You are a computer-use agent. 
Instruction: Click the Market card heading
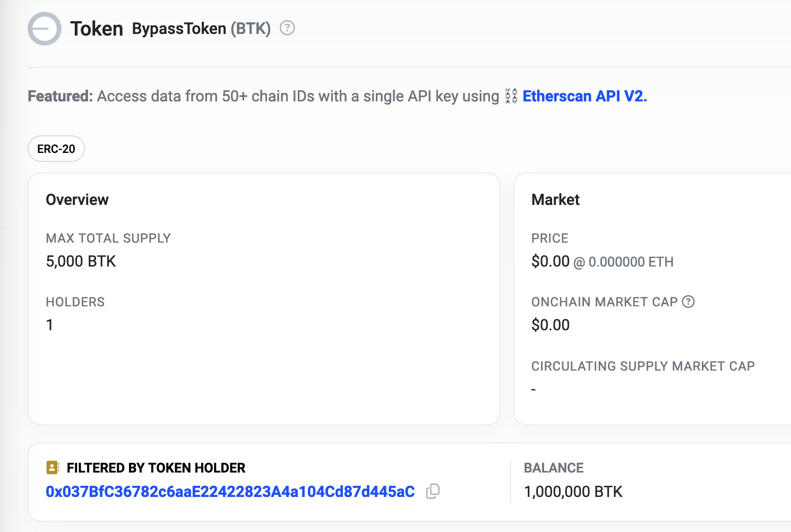coord(555,200)
